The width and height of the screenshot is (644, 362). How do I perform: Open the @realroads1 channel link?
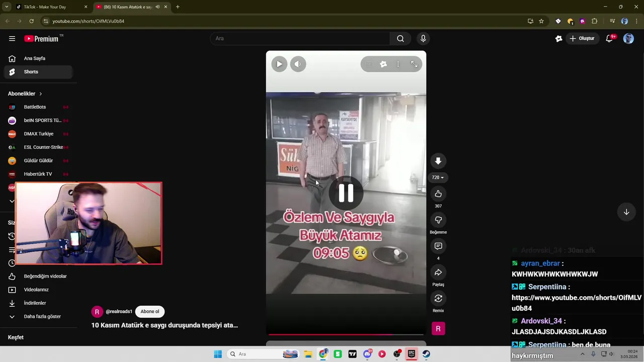pos(119,312)
